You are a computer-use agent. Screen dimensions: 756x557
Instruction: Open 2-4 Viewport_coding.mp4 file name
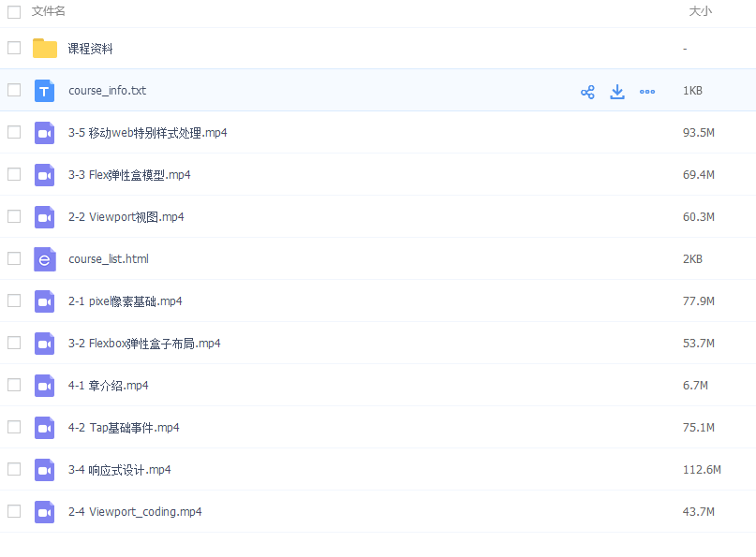135,512
